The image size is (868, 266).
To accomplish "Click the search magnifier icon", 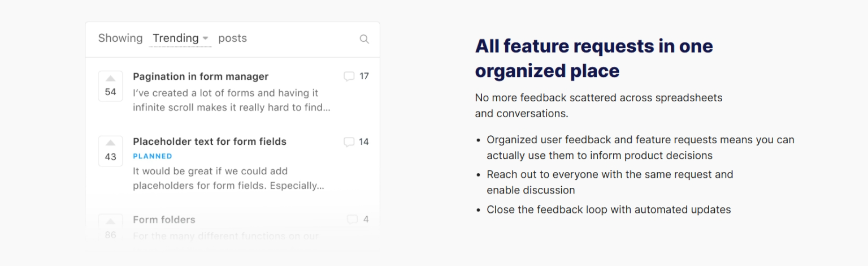I will click(364, 39).
